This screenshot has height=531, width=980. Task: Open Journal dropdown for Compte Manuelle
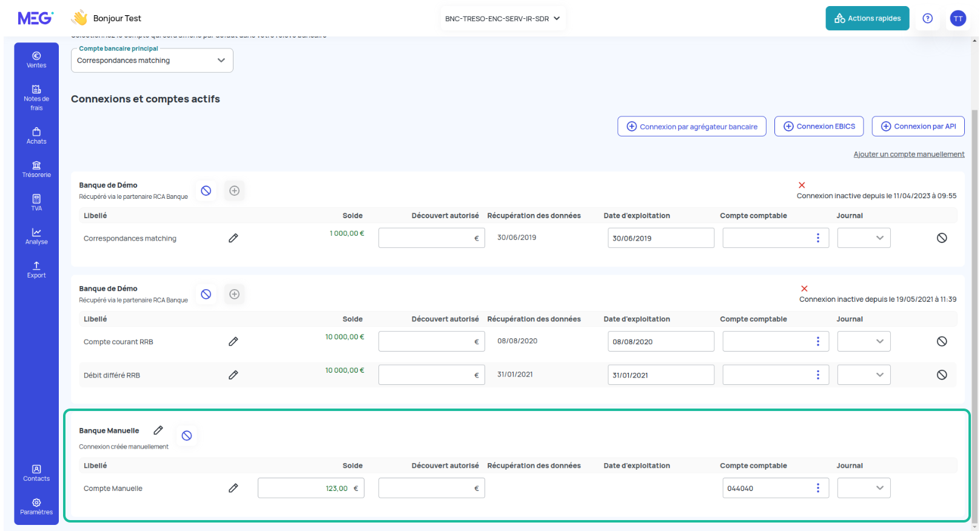click(x=864, y=488)
